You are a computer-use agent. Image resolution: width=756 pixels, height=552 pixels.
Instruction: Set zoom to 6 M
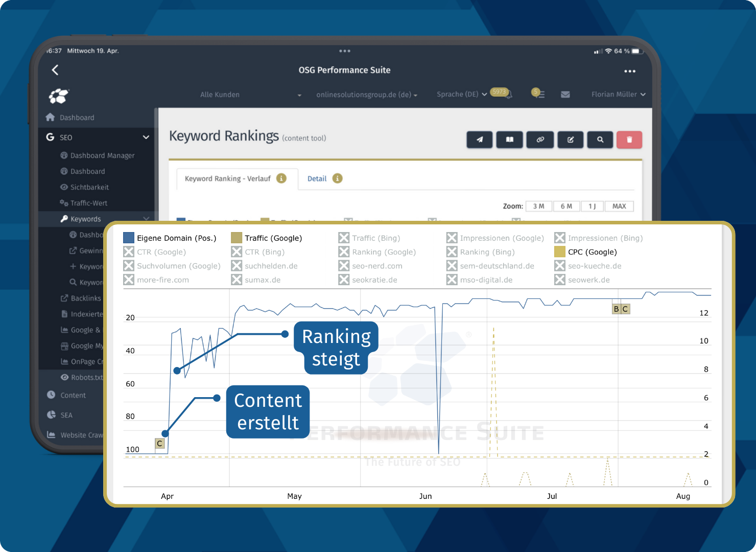(x=566, y=206)
